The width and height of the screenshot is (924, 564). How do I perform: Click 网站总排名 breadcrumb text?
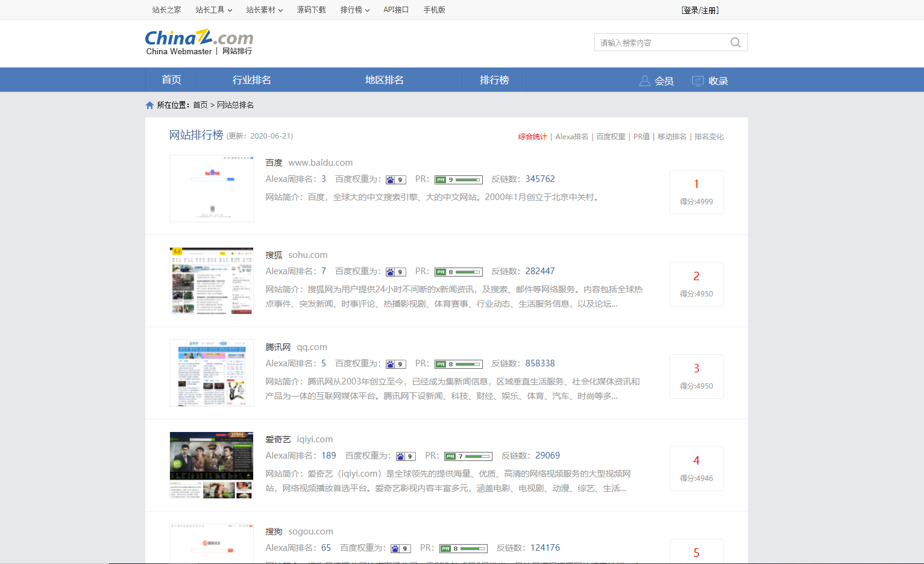coord(235,105)
